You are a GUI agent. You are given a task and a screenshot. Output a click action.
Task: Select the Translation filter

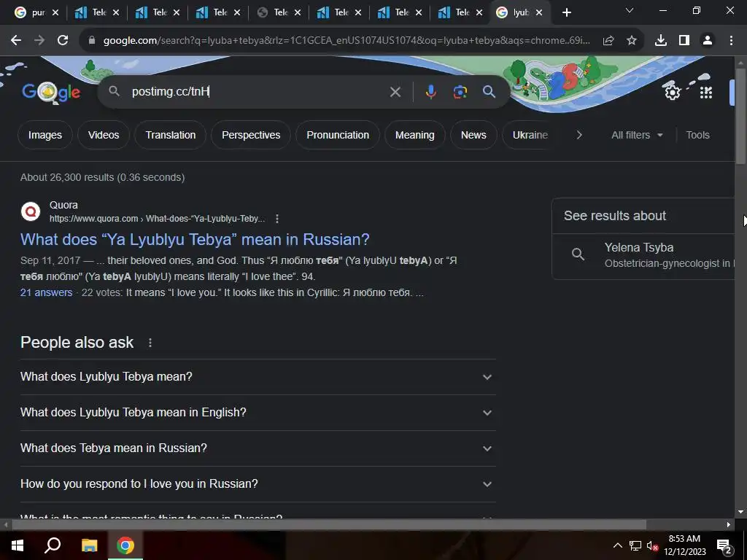pos(171,135)
